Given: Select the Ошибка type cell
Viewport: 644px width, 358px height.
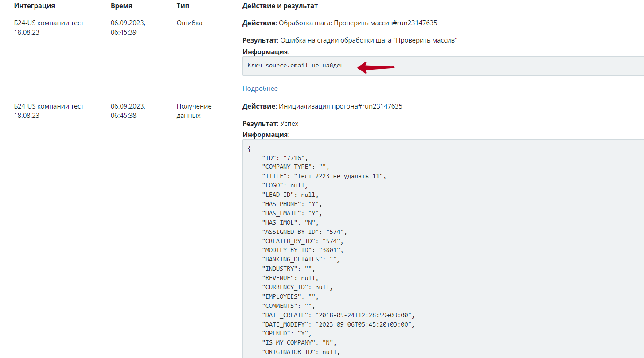Looking at the screenshot, I should pos(189,23).
